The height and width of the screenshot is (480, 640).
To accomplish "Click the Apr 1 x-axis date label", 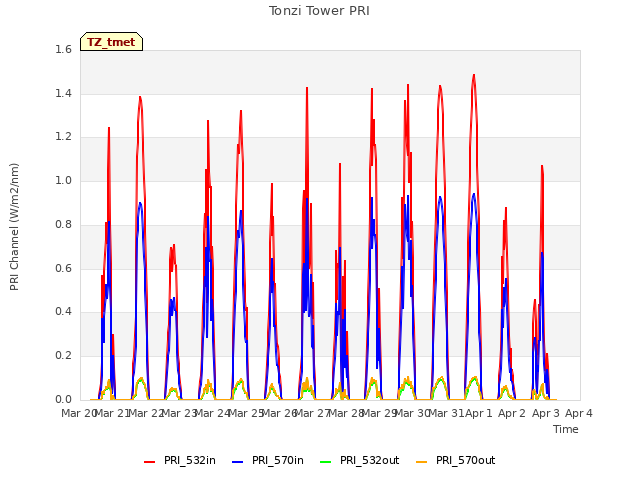I will click(x=479, y=413).
